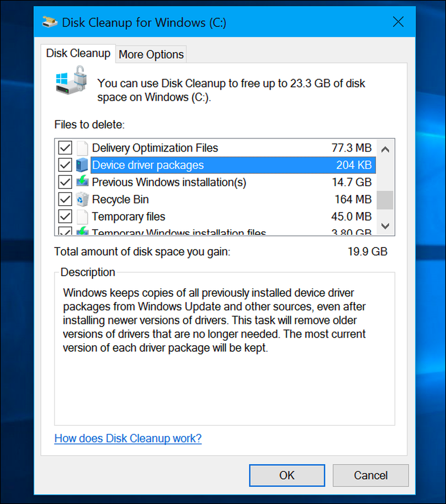Select 'Temporary files' row text
The width and height of the screenshot is (446, 504).
[129, 217]
